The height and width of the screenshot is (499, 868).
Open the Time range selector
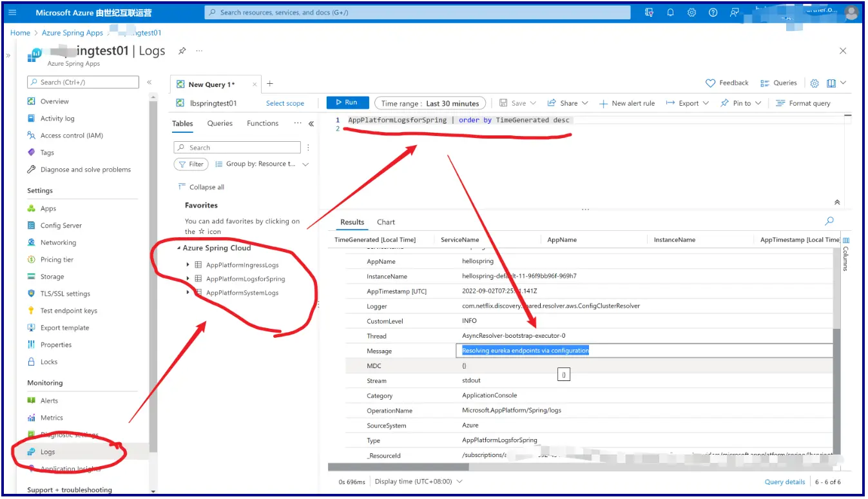pyautogui.click(x=430, y=103)
